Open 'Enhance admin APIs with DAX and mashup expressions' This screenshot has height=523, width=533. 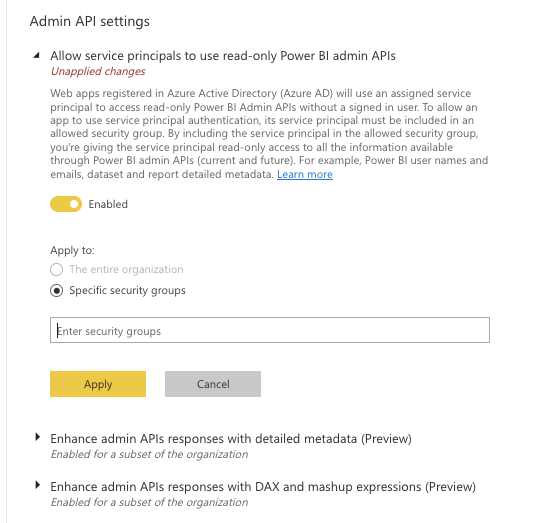[263, 487]
